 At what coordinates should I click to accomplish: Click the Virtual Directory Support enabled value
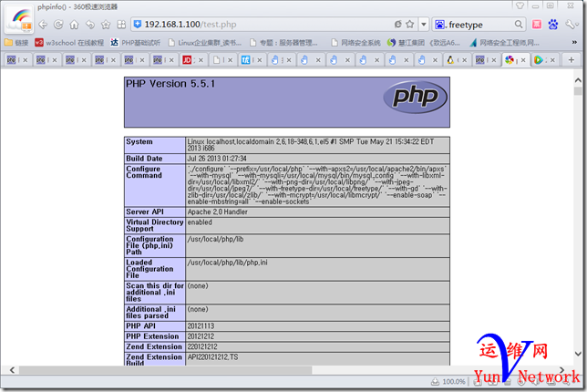[200, 222]
